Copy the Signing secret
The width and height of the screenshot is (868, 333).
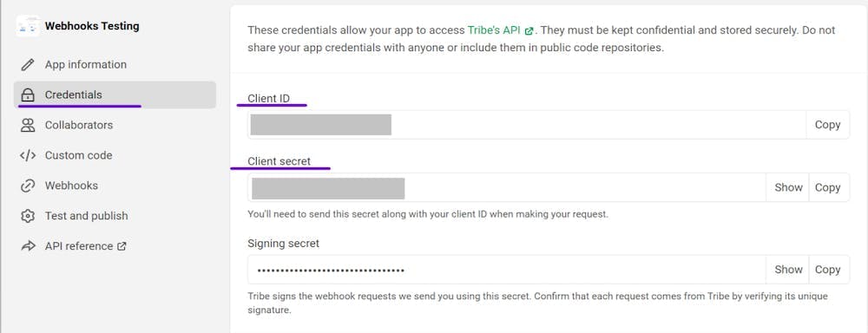click(828, 270)
